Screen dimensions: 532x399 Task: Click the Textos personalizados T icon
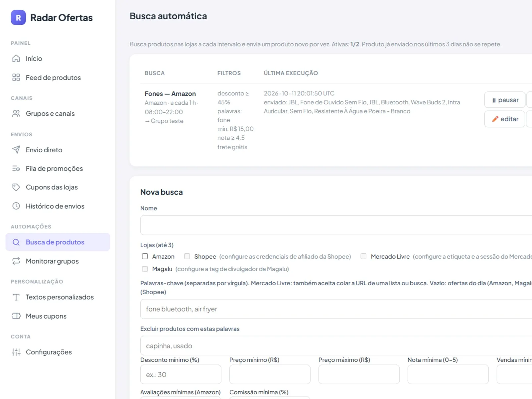tap(16, 297)
